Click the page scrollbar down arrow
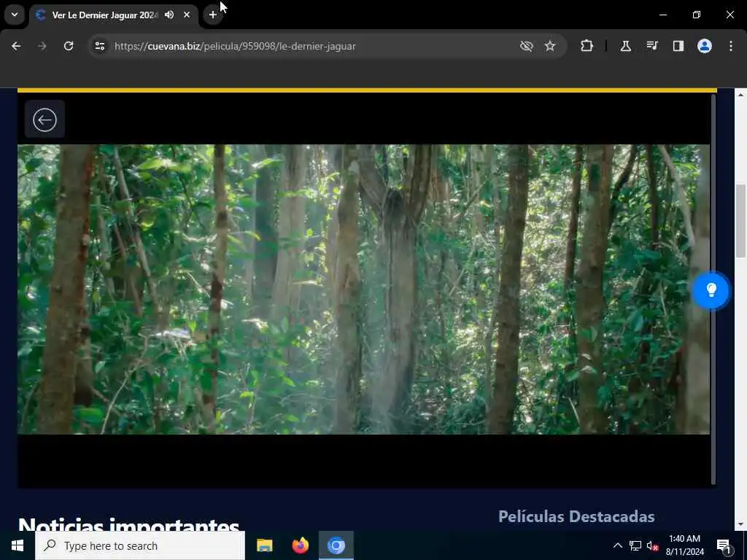Screen dimensions: 747x560 coord(740,524)
